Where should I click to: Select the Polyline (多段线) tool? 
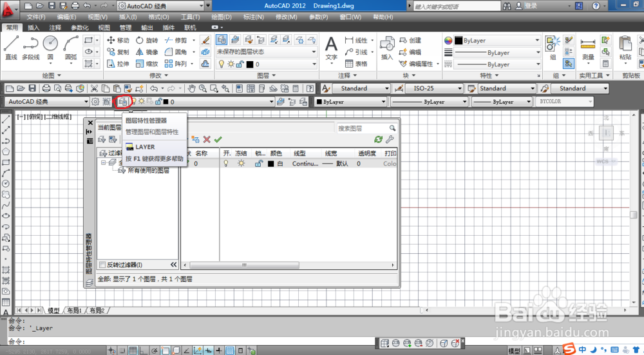[x=30, y=48]
